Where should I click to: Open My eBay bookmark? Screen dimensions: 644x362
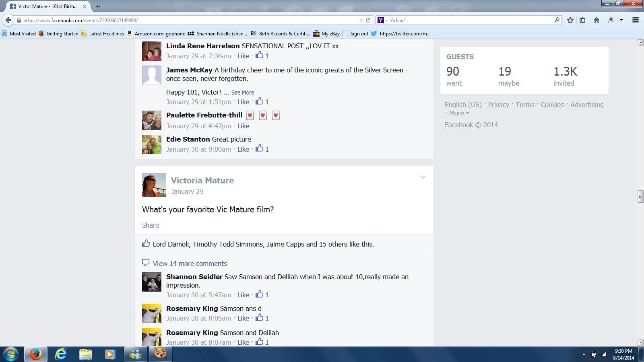326,33
